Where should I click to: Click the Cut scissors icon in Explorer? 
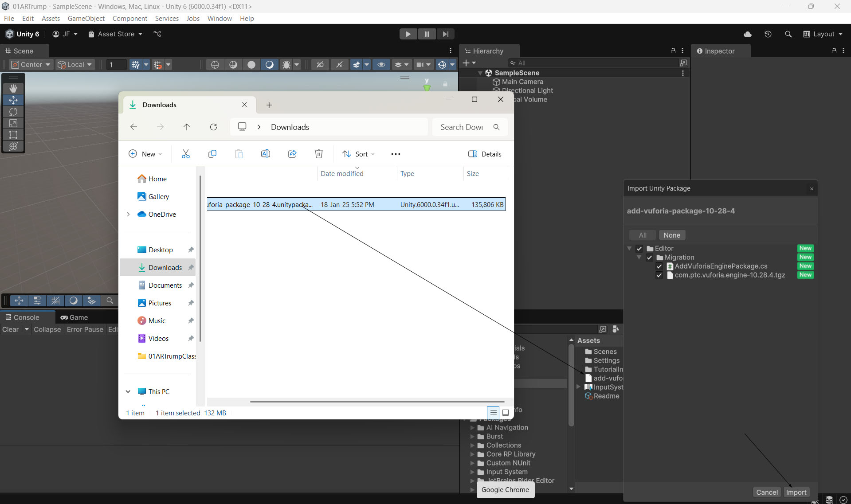click(x=185, y=154)
